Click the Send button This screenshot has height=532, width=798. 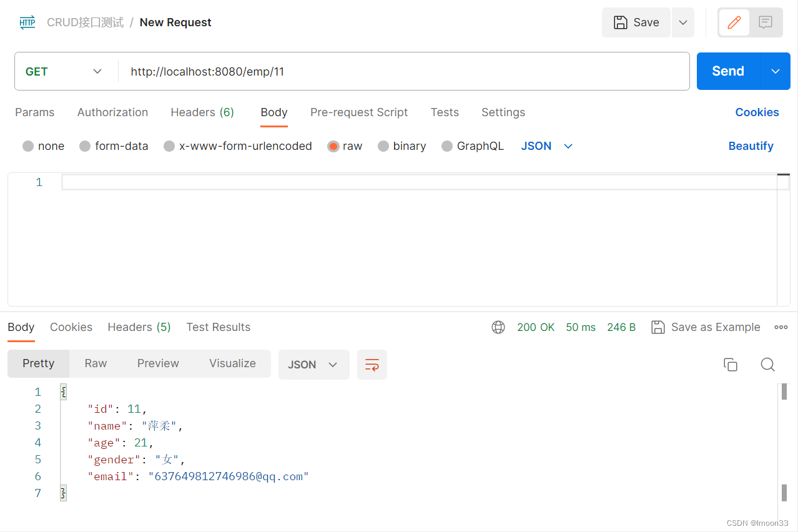[x=727, y=71]
